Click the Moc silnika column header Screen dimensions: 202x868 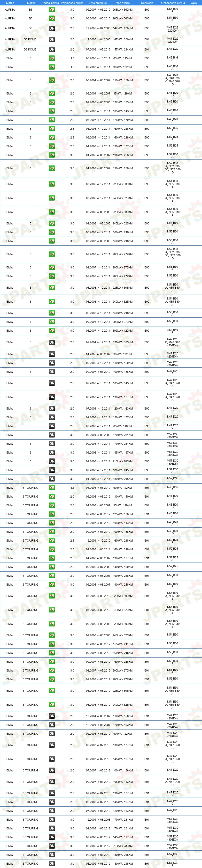coord(122,3)
